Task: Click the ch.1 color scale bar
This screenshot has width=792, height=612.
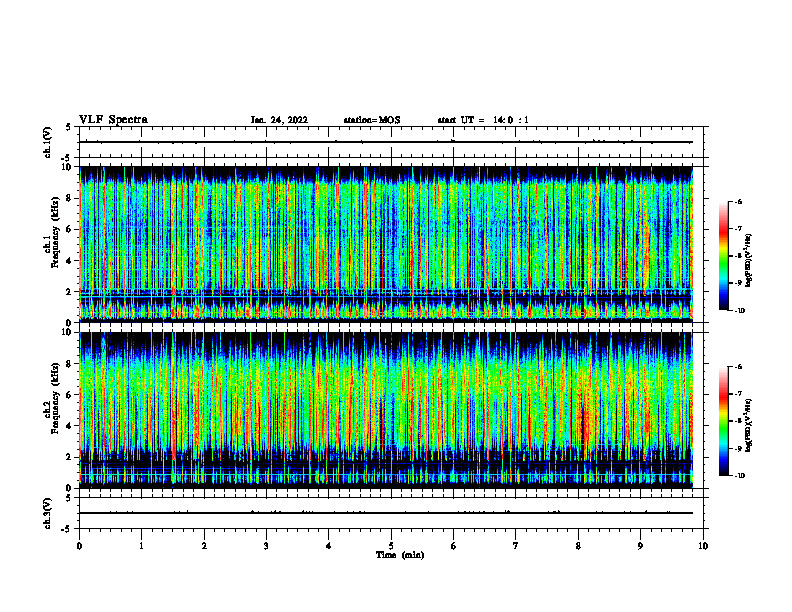Action: (x=723, y=256)
